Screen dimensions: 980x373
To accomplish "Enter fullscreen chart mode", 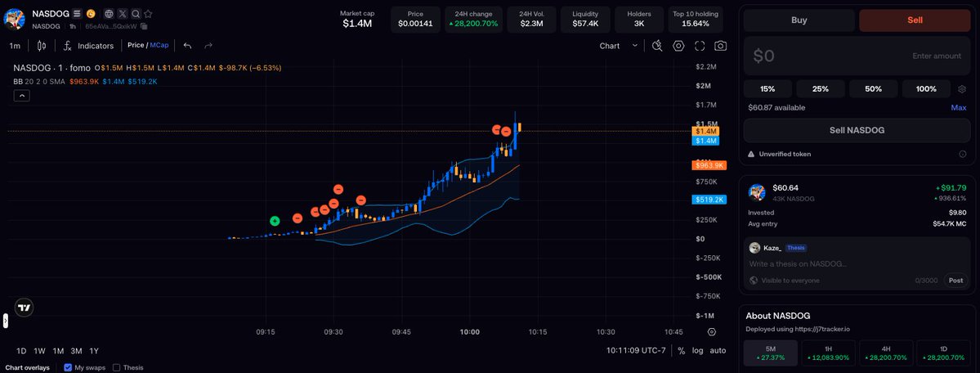I will coord(700,46).
